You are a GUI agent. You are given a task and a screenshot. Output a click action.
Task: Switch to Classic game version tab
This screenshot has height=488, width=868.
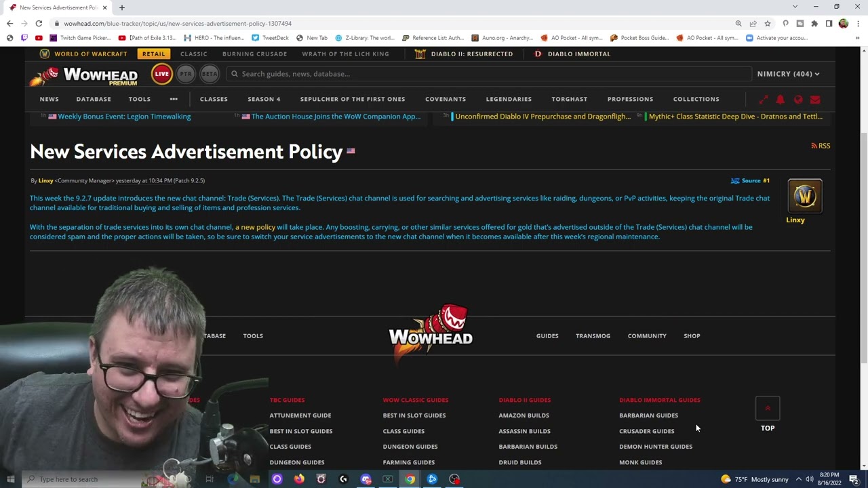[193, 54]
